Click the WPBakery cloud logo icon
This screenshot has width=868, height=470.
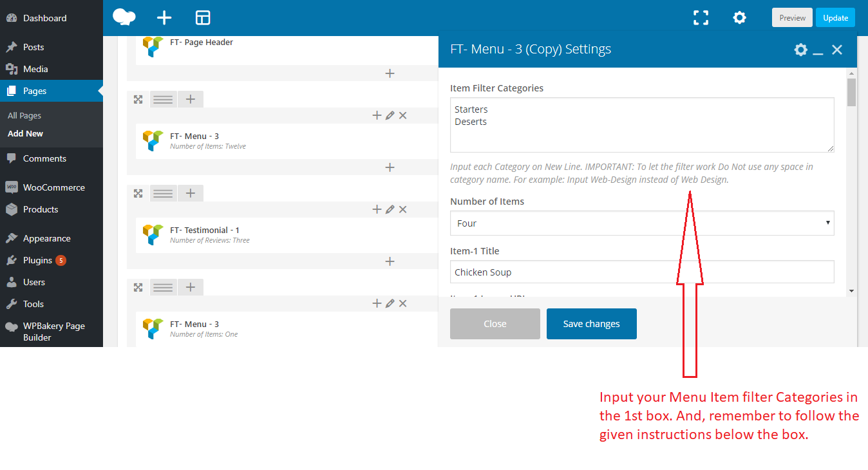pyautogui.click(x=124, y=17)
